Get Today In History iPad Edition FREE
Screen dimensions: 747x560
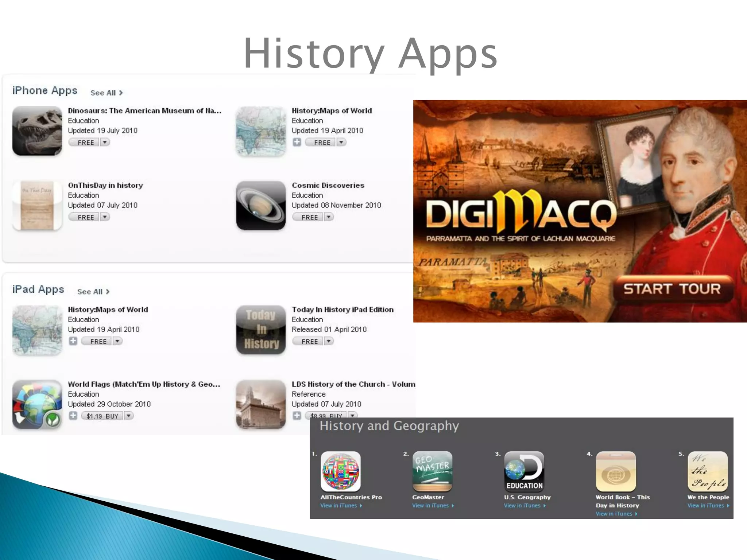(308, 341)
